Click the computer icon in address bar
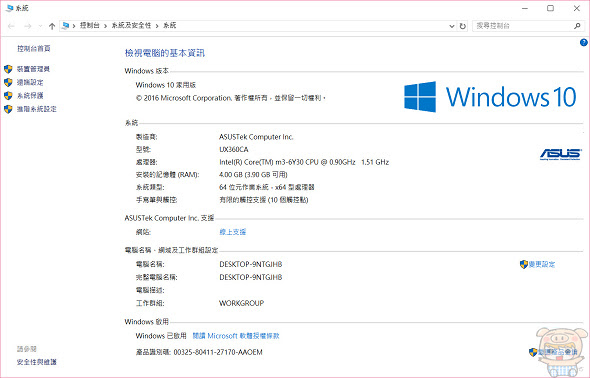Viewport: 590px width, 378px height. (x=65, y=26)
